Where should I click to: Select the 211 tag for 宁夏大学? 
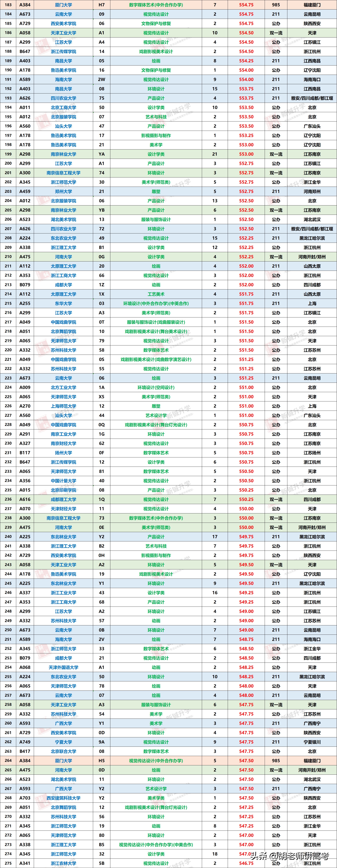click(x=276, y=742)
